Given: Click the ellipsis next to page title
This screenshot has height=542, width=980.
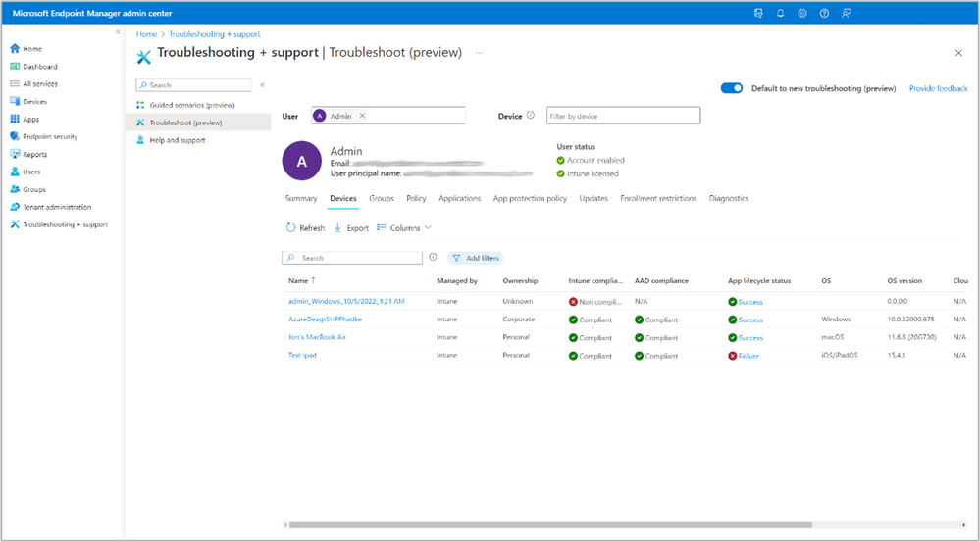Looking at the screenshot, I should tap(480, 53).
